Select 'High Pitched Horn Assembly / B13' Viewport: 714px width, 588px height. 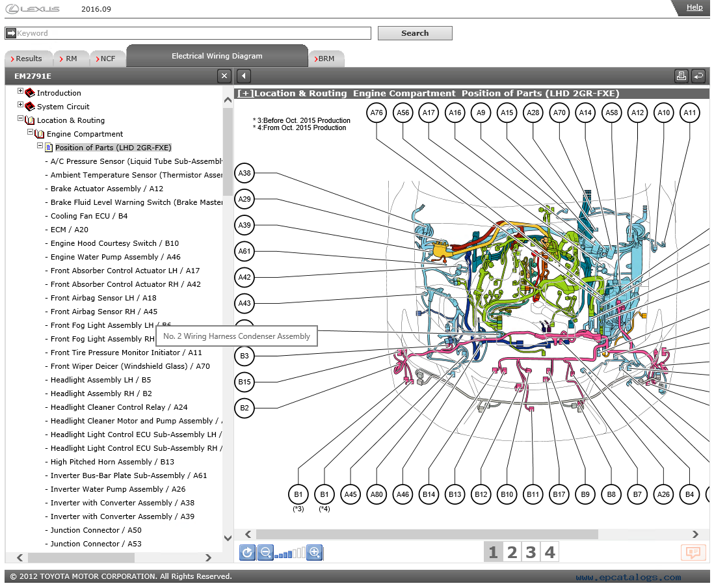(x=112, y=462)
